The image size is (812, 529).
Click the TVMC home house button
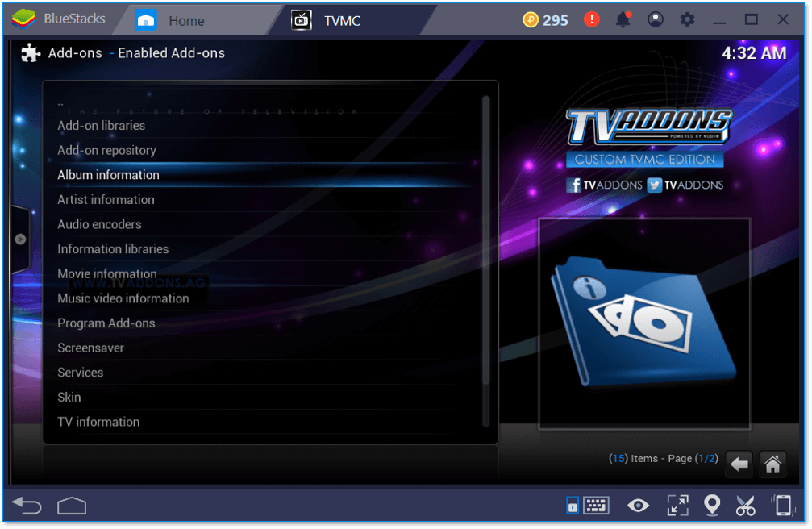click(x=772, y=464)
